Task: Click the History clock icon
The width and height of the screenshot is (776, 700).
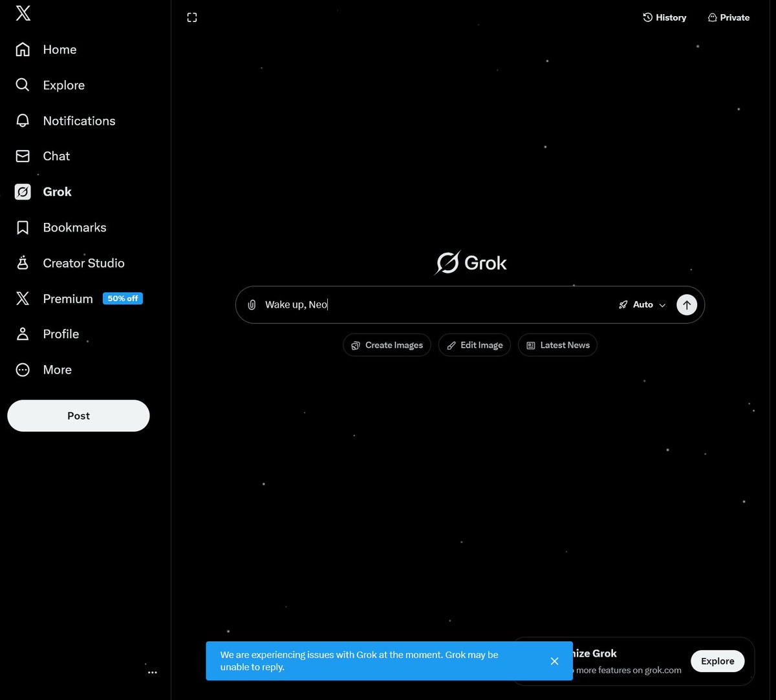Action: click(647, 17)
